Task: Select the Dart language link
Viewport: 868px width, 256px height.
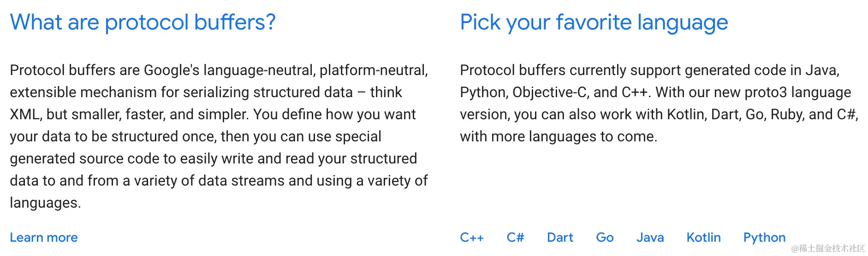Action: pyautogui.click(x=560, y=238)
